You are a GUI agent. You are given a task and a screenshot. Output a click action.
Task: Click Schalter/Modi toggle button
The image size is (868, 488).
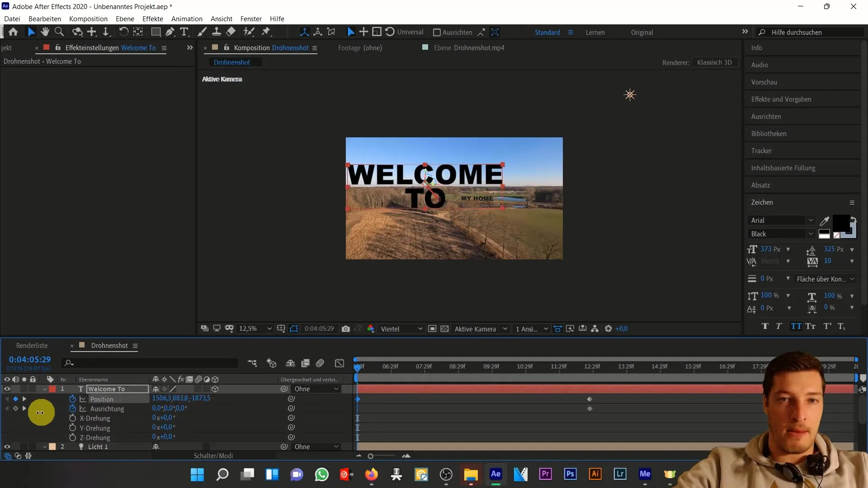click(213, 456)
